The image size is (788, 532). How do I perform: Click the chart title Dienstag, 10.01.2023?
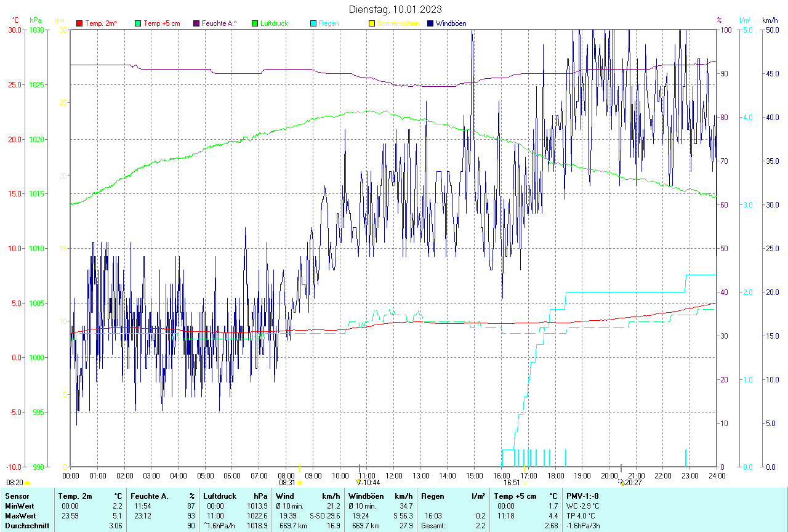(395, 9)
